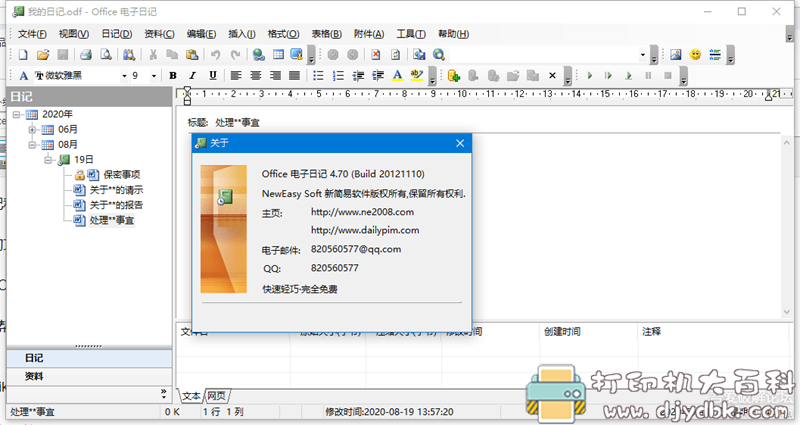The height and width of the screenshot is (425, 800).
Task: Click the Undo arrow icon
Action: pyautogui.click(x=215, y=55)
